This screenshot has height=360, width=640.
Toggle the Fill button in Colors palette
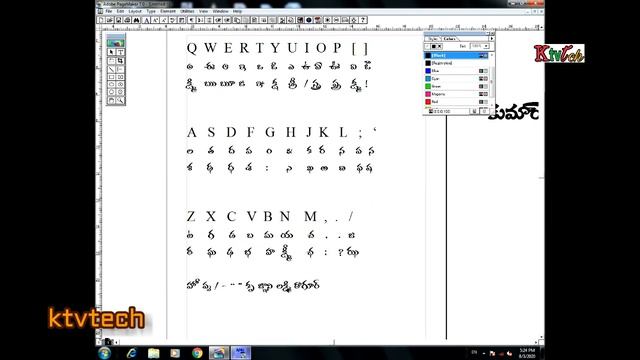(433, 47)
